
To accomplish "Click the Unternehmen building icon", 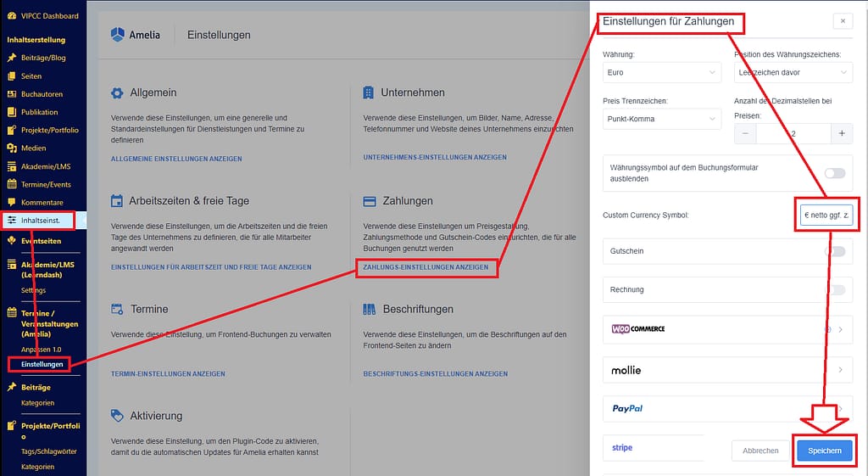I will (369, 92).
